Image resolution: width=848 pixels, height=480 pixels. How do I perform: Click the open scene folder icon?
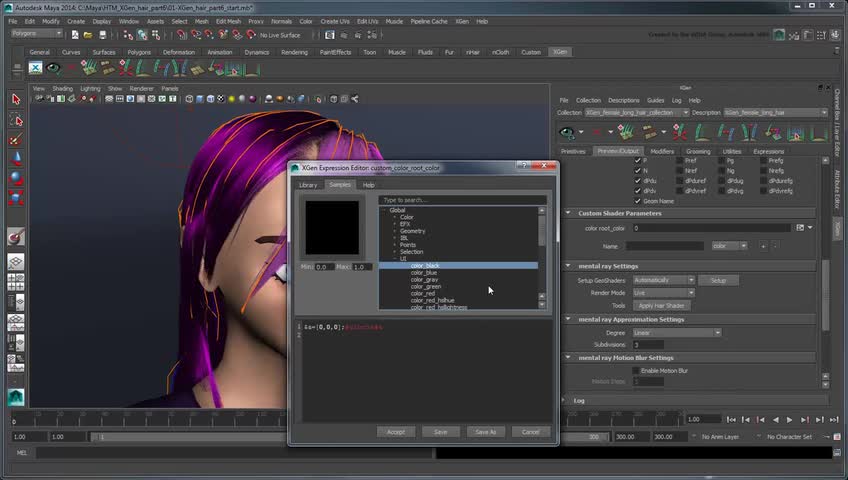click(x=89, y=35)
